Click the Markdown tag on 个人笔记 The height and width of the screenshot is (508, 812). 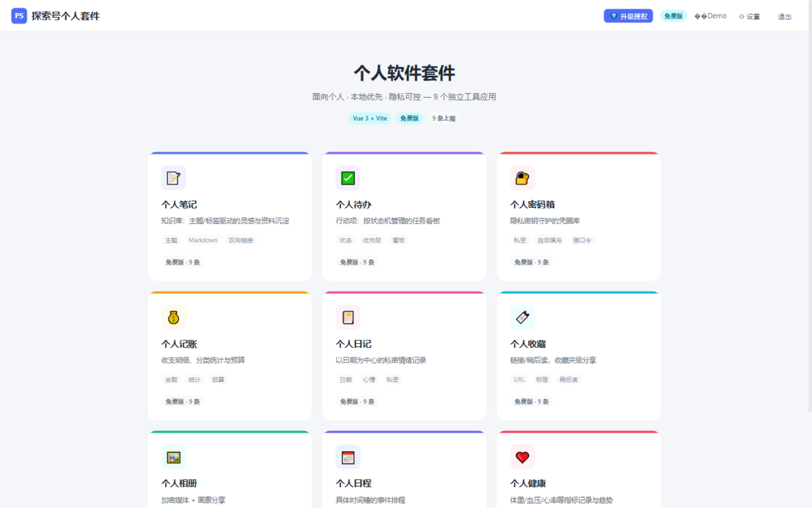tap(203, 240)
